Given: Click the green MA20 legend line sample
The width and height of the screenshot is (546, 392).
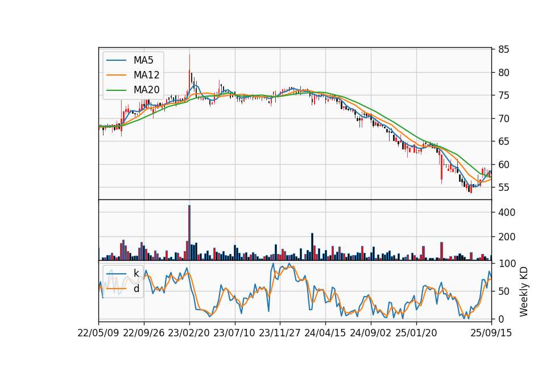Looking at the screenshot, I should [116, 90].
